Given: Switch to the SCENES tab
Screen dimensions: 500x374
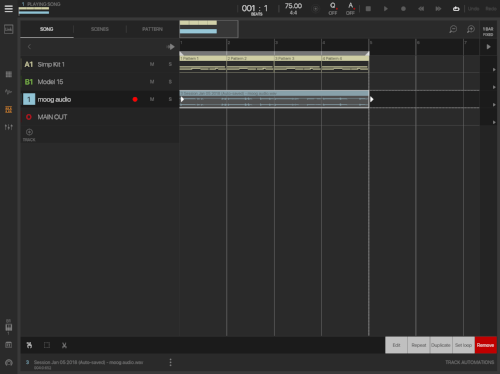Looking at the screenshot, I should 100,29.
